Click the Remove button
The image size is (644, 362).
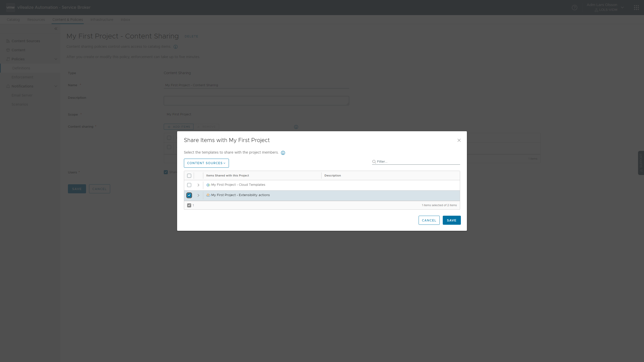(x=206, y=127)
